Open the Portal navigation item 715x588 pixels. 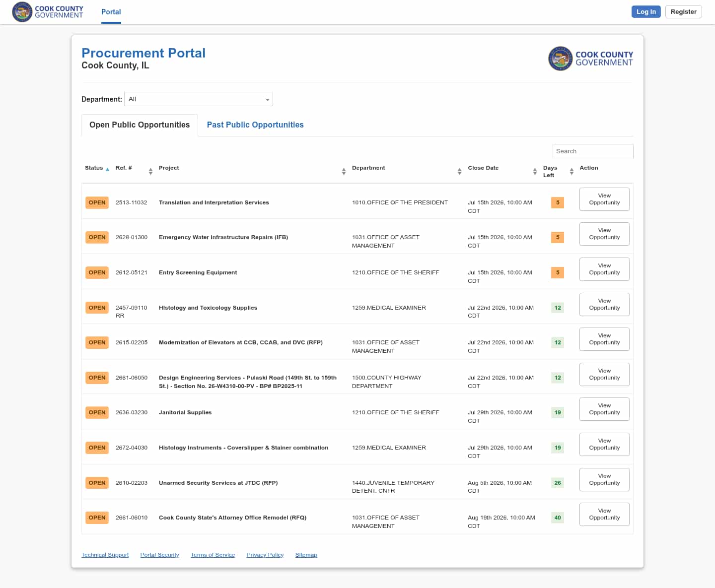[x=111, y=12]
